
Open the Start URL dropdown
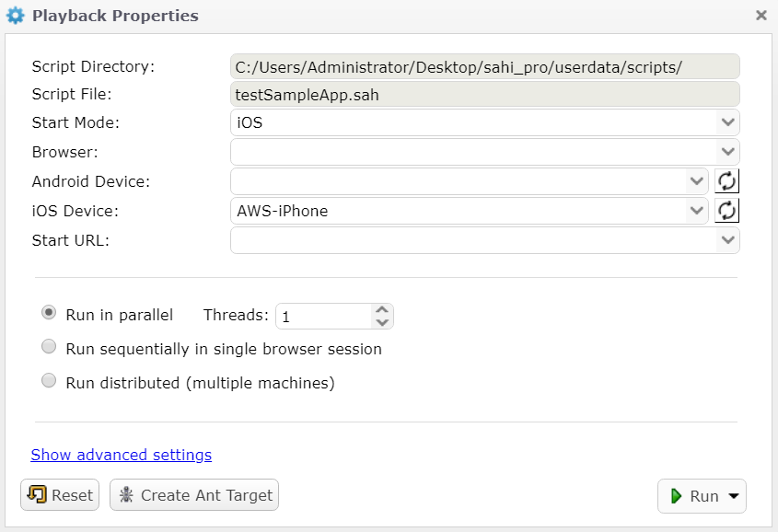coord(727,240)
